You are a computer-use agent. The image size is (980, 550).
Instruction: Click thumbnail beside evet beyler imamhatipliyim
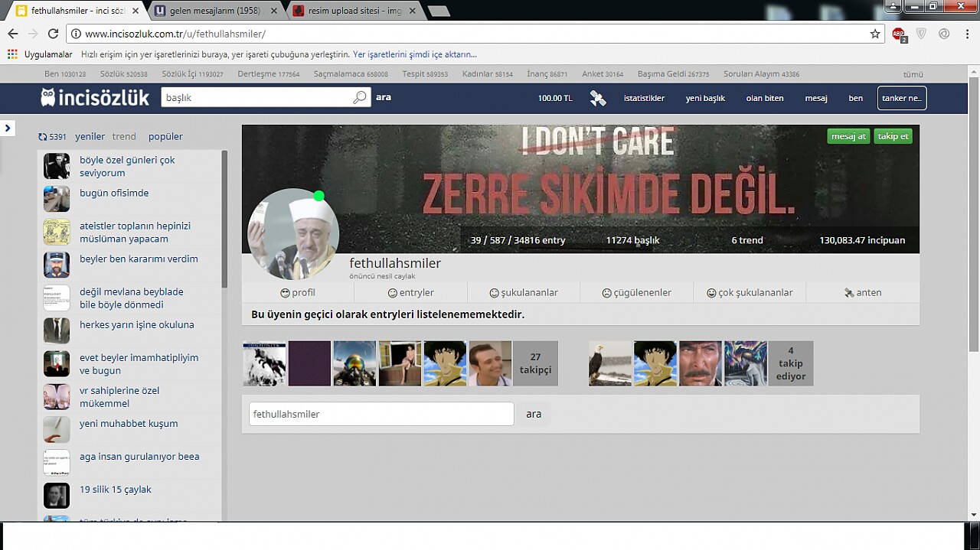[57, 363]
